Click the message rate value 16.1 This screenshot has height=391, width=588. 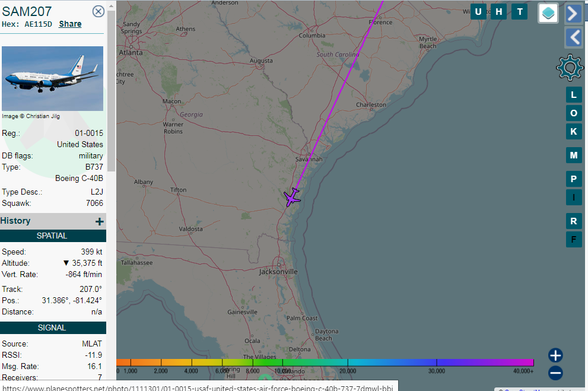(x=94, y=366)
